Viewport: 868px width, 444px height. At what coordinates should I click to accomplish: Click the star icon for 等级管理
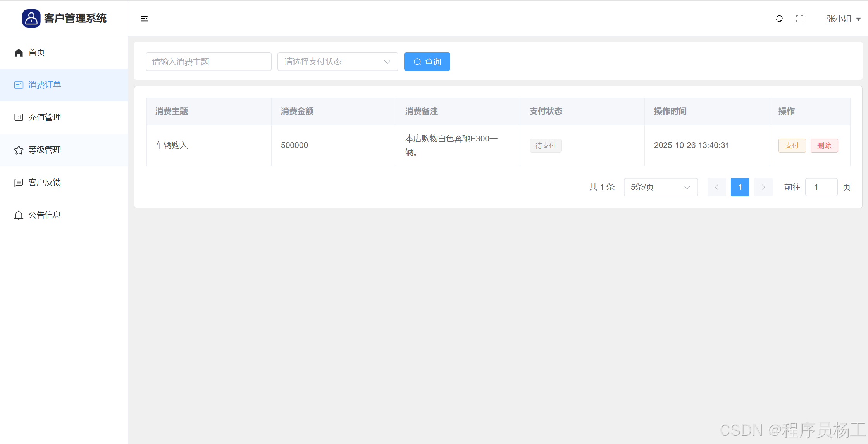19,150
